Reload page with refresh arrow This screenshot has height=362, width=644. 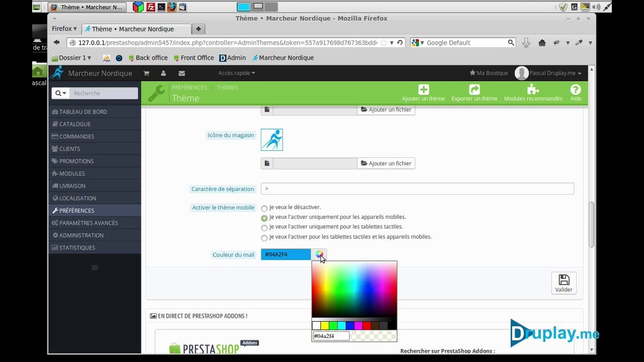pyautogui.click(x=400, y=43)
